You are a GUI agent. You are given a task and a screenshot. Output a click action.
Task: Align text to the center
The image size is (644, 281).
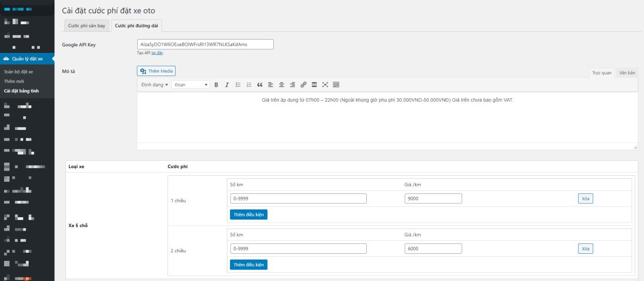point(282,85)
